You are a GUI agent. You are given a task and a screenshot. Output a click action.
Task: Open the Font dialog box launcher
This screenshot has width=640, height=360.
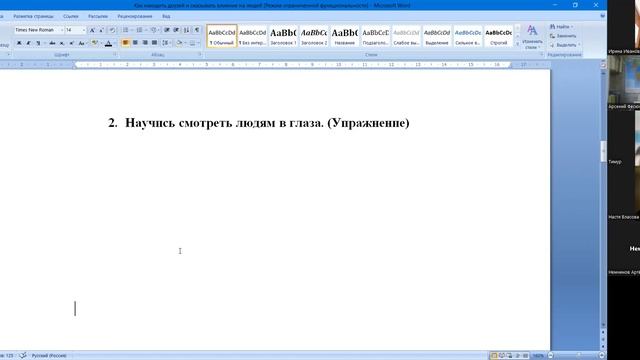115,54
